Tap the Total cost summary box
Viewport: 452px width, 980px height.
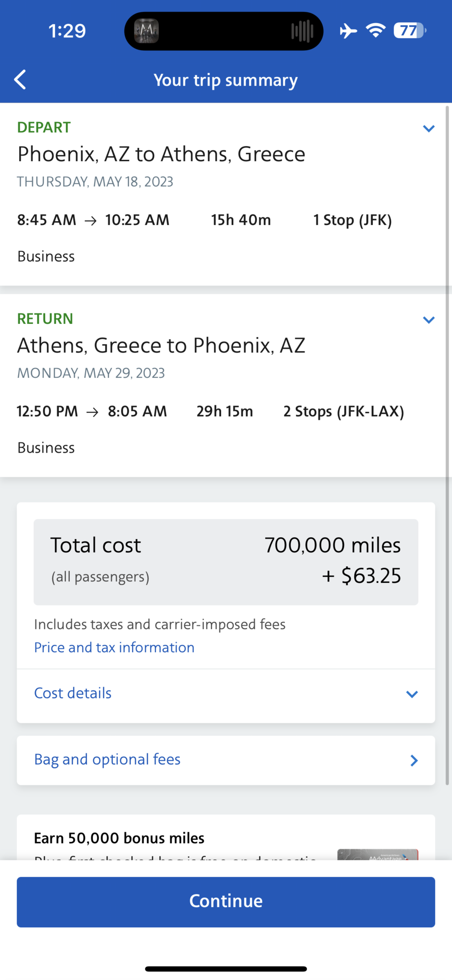(226, 562)
